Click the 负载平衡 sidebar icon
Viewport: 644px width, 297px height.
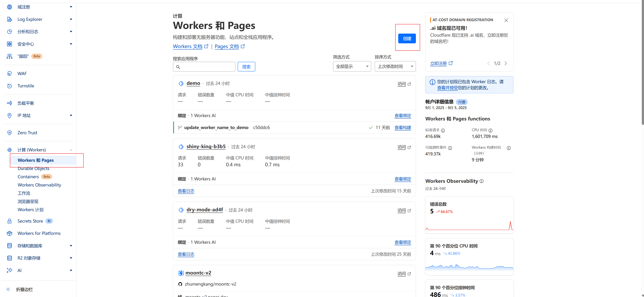pos(10,103)
